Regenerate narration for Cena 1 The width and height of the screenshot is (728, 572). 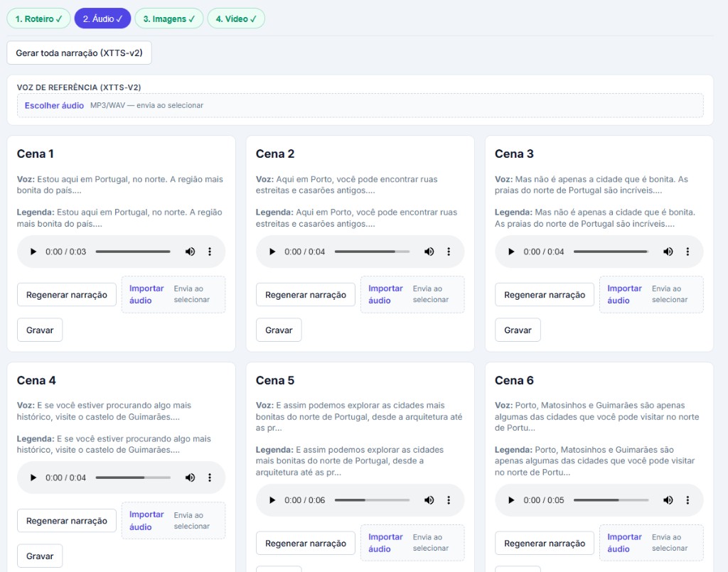pyautogui.click(x=66, y=295)
